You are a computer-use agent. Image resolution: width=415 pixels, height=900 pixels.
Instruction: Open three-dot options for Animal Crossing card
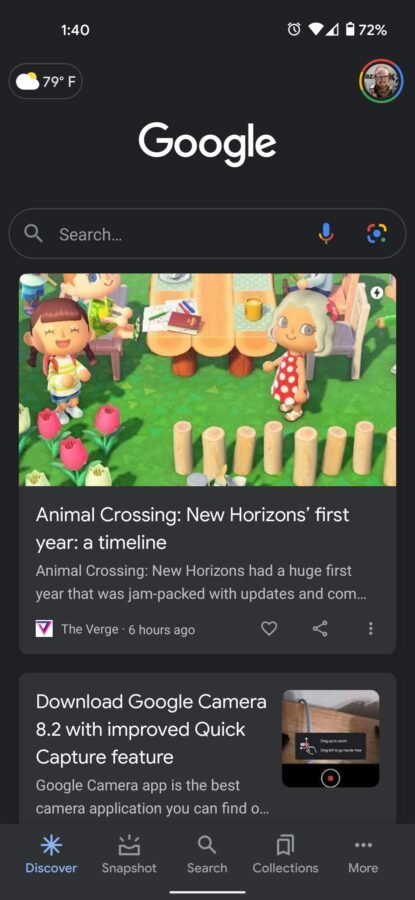(x=371, y=629)
